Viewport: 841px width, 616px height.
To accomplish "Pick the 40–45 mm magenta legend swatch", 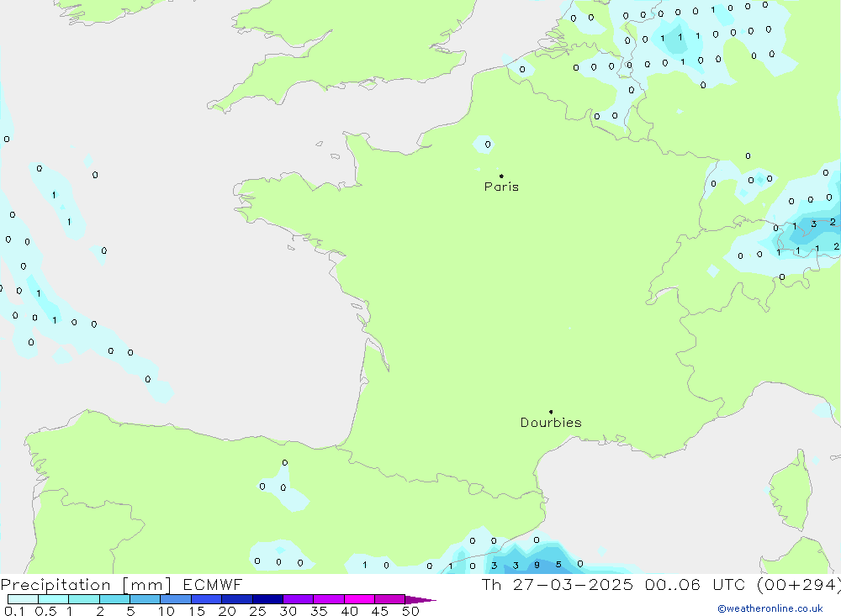I will pyautogui.click(x=359, y=599).
